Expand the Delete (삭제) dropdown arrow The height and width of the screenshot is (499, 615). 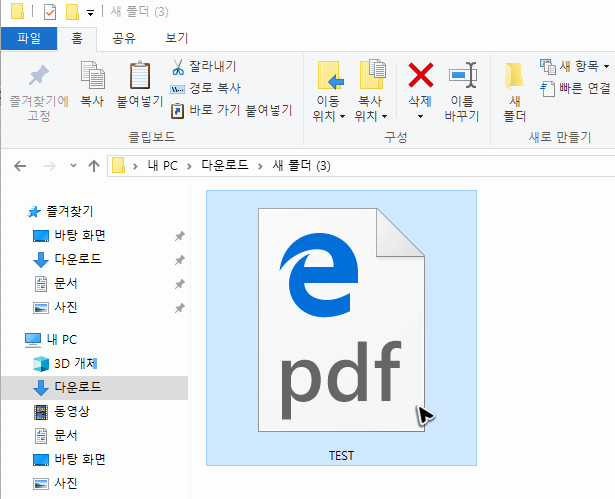(420, 116)
